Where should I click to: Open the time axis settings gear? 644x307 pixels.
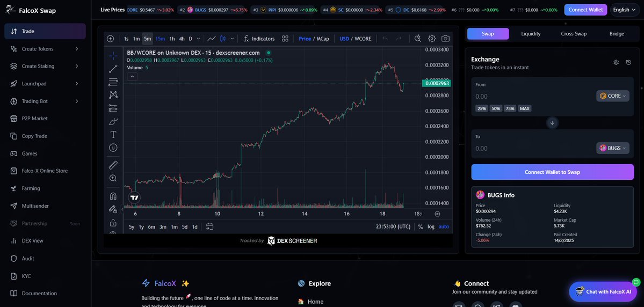[x=437, y=214]
